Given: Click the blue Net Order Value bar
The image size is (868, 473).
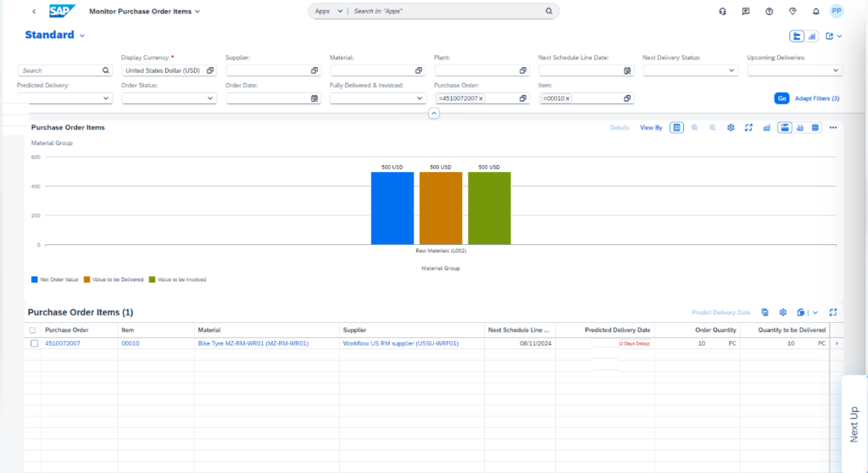Looking at the screenshot, I should coord(392,208).
